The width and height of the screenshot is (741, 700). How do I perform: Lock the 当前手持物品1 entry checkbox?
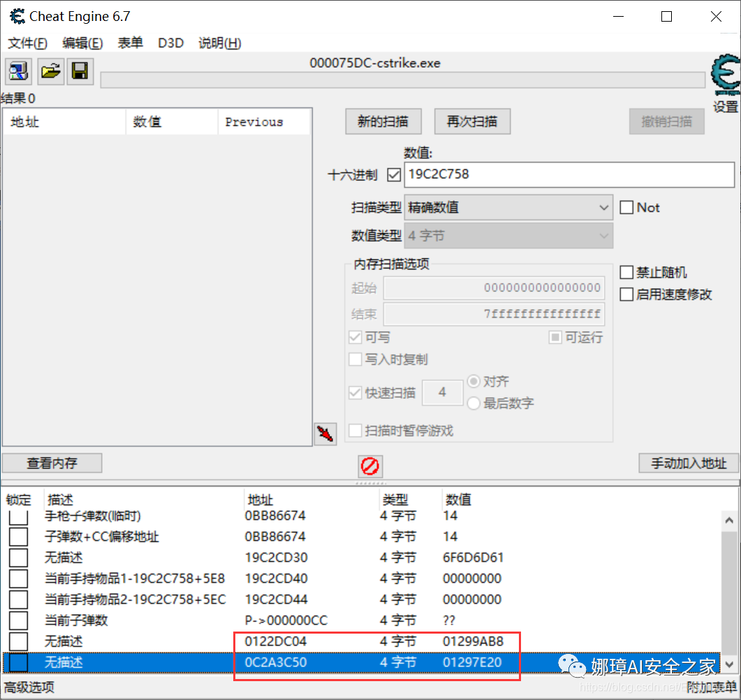coord(18,578)
